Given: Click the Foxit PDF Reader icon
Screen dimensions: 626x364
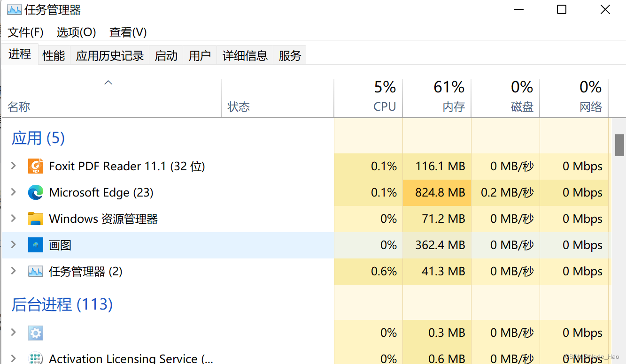Looking at the screenshot, I should (36, 167).
